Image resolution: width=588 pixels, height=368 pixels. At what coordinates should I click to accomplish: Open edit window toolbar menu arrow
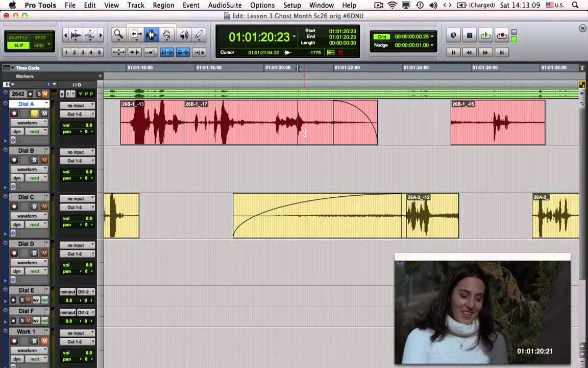click(582, 29)
